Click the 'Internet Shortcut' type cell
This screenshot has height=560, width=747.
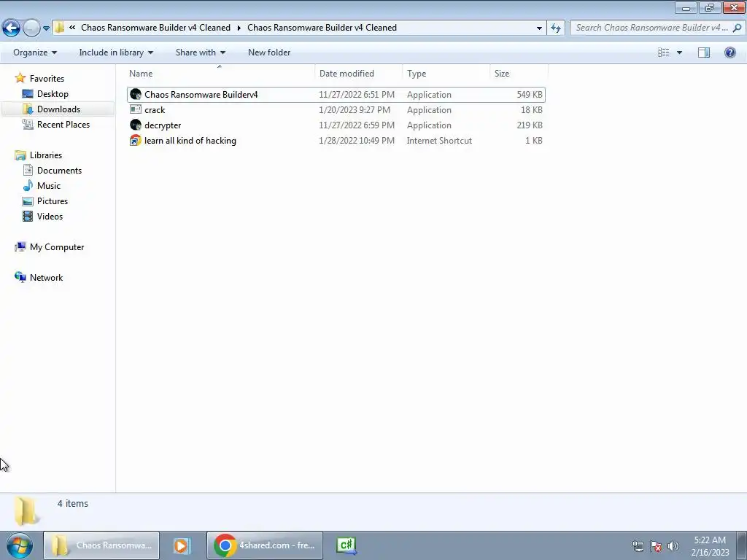pyautogui.click(x=439, y=141)
